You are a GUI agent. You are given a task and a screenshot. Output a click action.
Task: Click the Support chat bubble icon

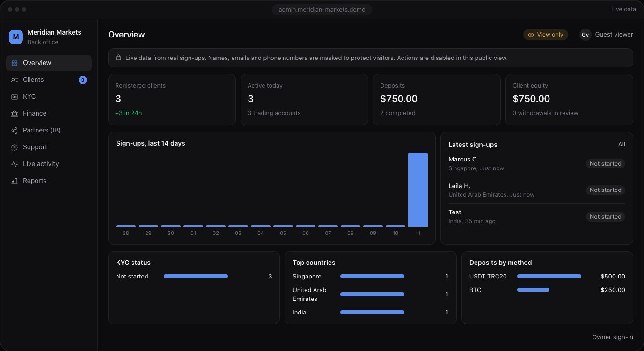[15, 147]
